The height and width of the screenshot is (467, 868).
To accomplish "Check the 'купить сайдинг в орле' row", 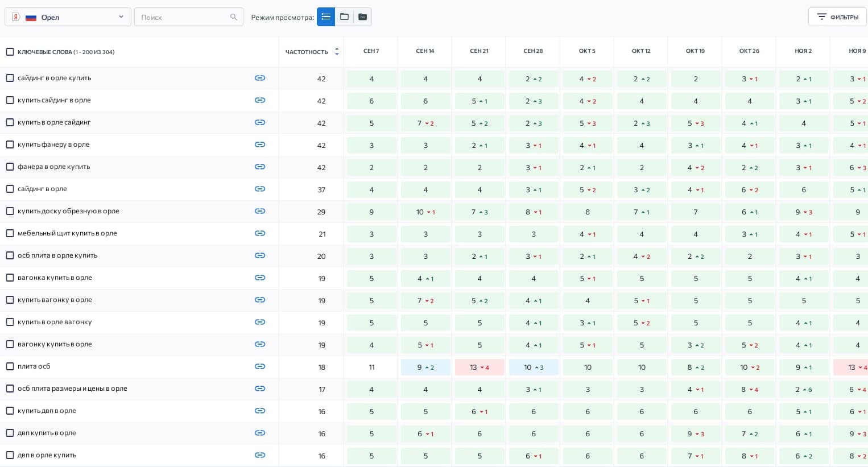I will tap(10, 100).
